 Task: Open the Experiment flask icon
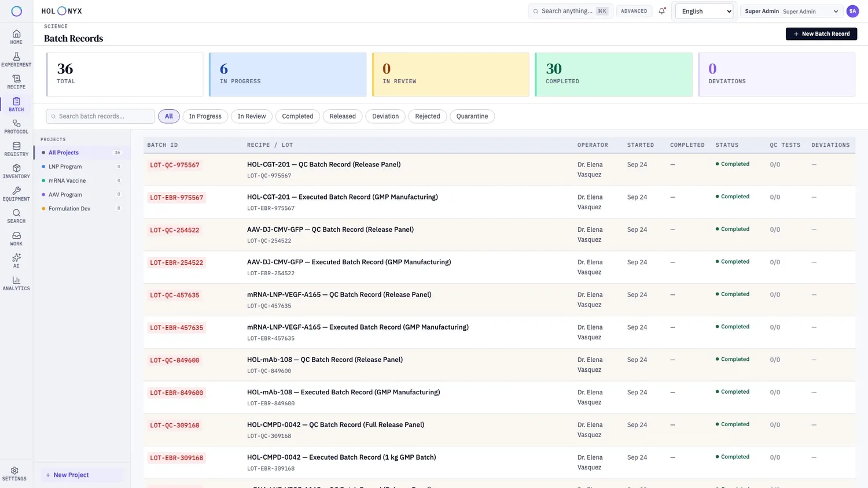16,60
